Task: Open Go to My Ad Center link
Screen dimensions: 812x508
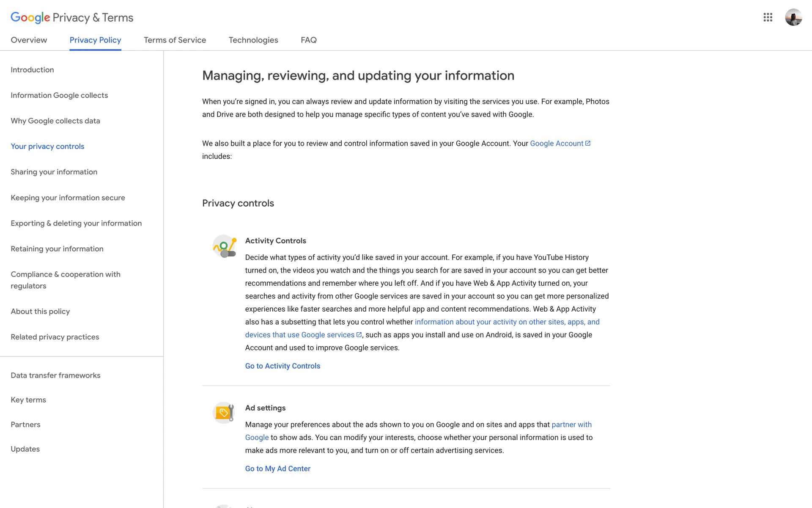Action: pos(277,469)
